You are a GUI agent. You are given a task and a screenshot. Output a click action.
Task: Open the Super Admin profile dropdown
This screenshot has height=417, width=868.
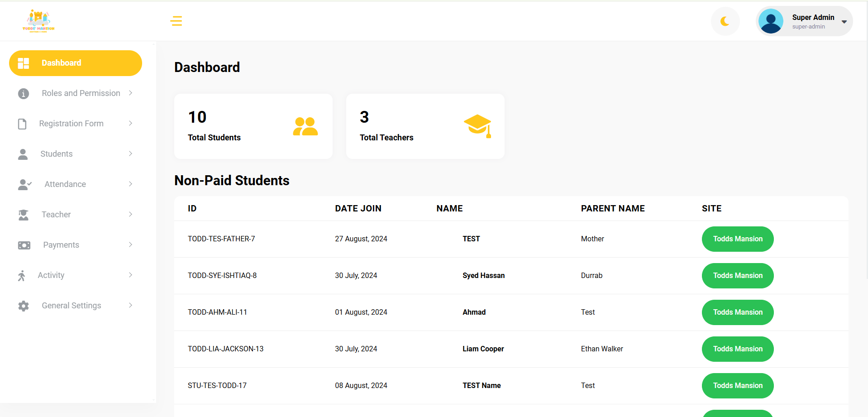(x=844, y=22)
